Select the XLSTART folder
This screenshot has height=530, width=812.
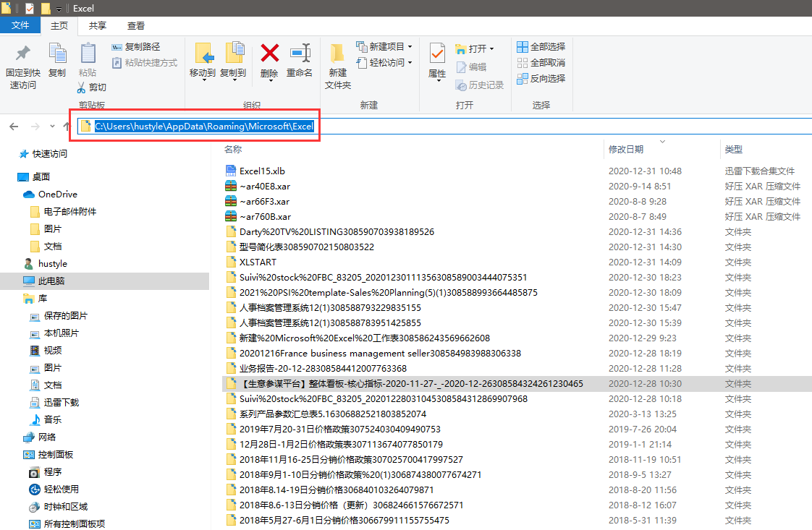click(258, 262)
